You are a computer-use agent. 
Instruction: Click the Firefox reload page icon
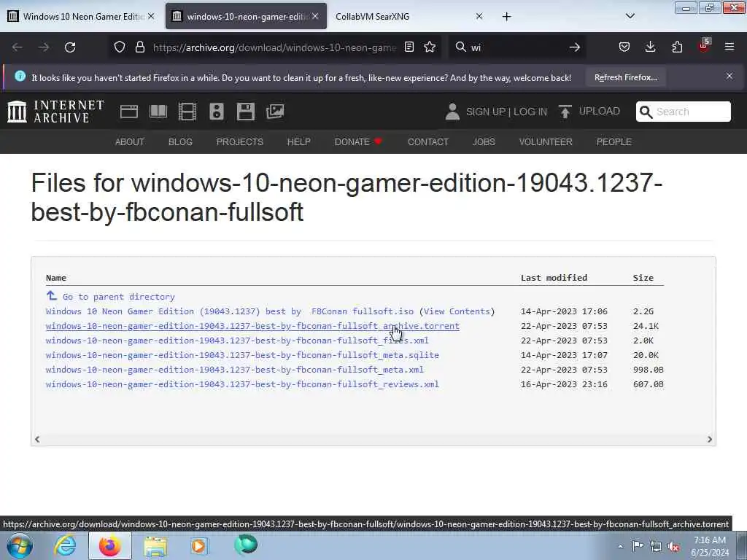pyautogui.click(x=70, y=47)
